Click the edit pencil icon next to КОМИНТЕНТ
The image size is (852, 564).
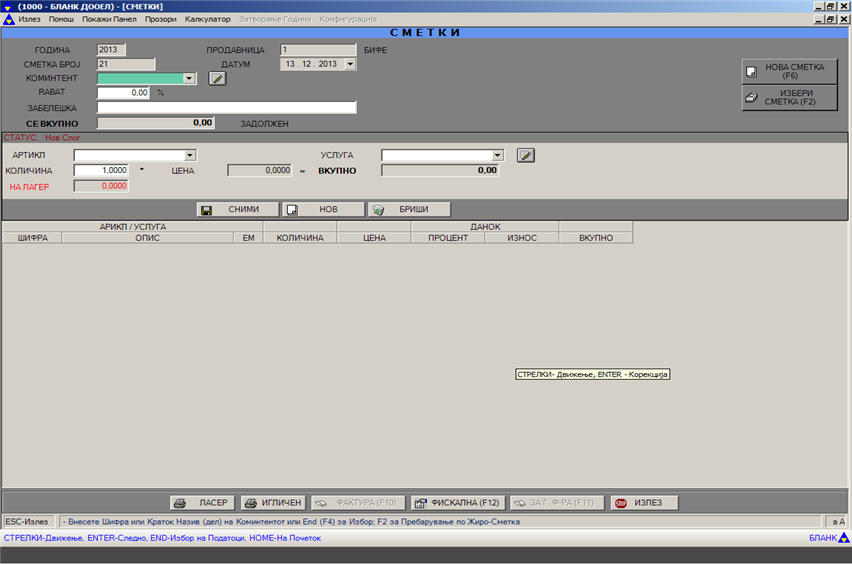[x=217, y=78]
